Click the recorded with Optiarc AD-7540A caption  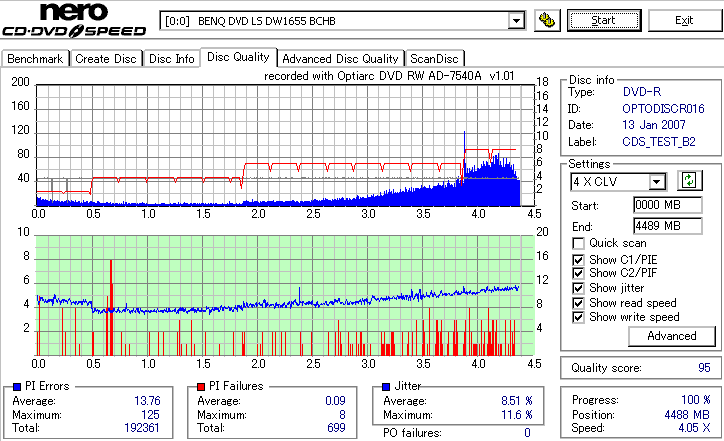[389, 76]
